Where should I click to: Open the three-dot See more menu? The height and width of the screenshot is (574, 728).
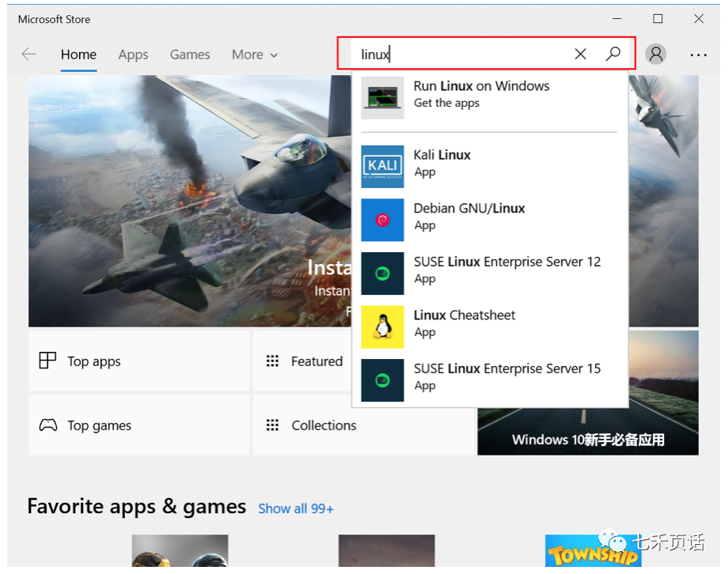[x=698, y=55]
